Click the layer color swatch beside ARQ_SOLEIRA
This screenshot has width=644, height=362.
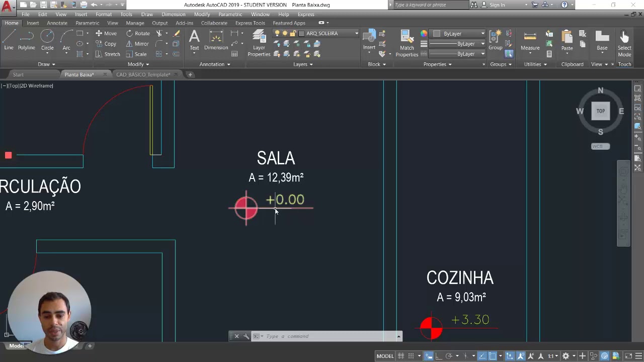click(x=301, y=33)
